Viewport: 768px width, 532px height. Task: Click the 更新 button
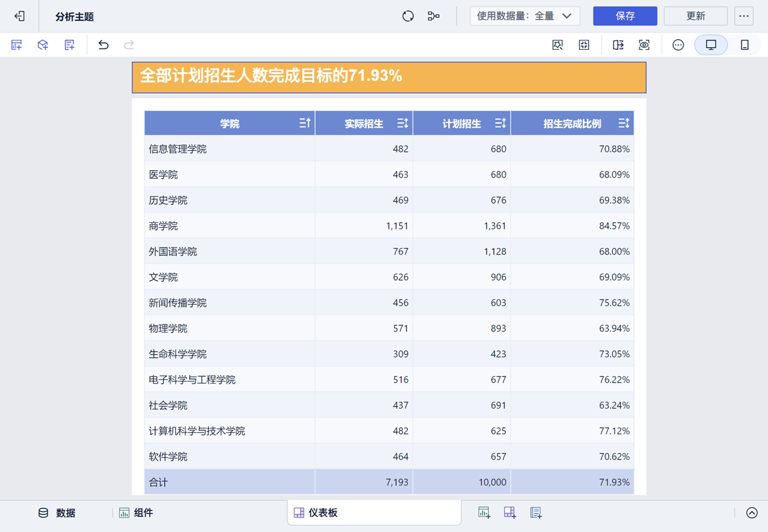695,16
